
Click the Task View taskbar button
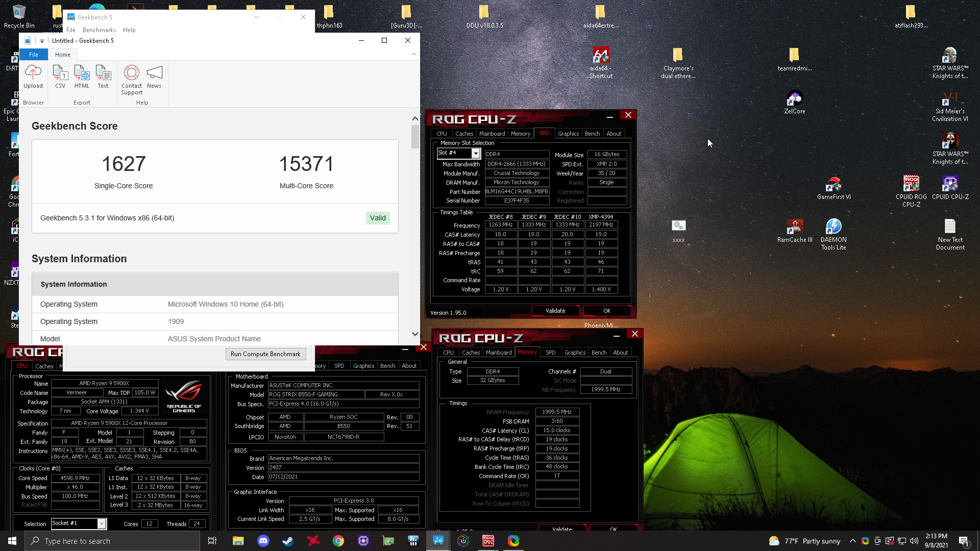click(x=212, y=541)
